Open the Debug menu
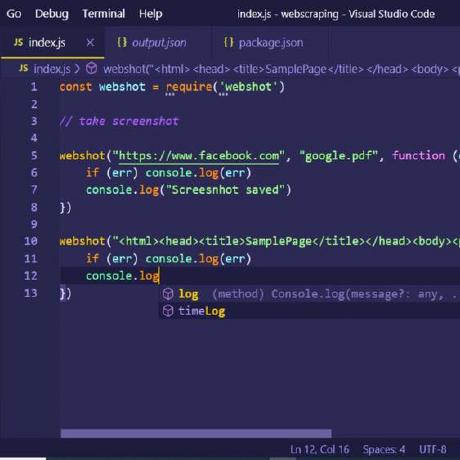The width and height of the screenshot is (460, 460). [52, 14]
